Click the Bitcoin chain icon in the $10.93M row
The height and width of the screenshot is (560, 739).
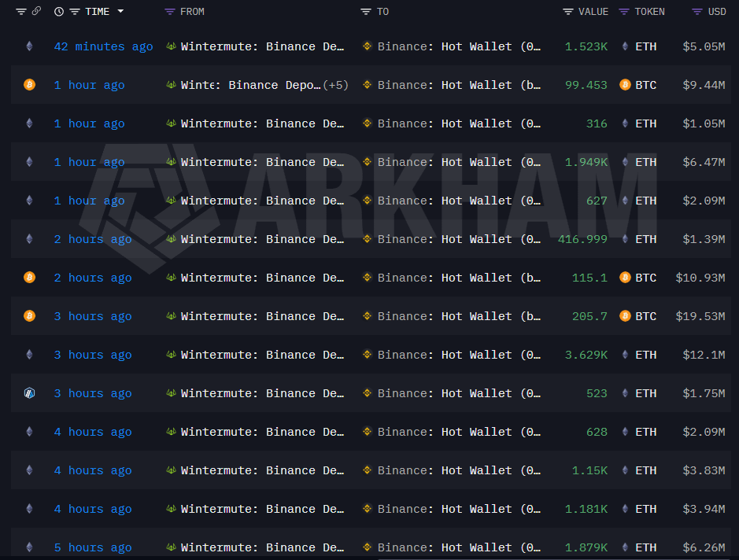point(29,278)
